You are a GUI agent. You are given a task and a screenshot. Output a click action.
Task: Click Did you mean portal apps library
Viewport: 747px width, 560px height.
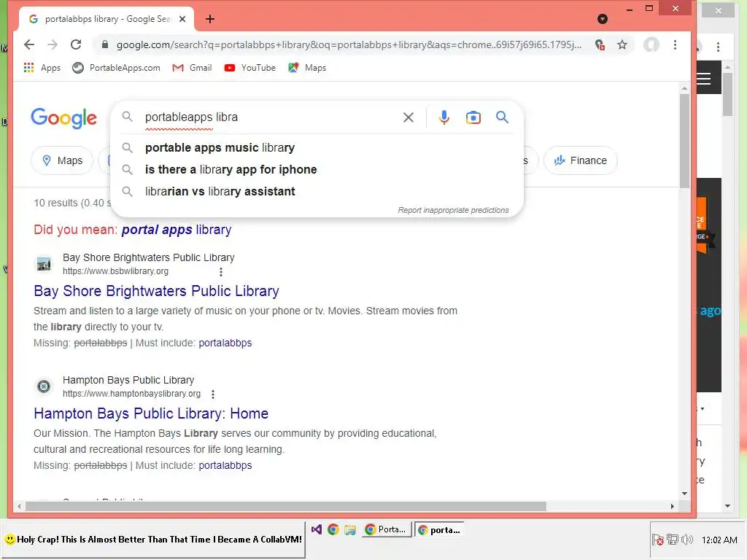pyautogui.click(x=177, y=230)
